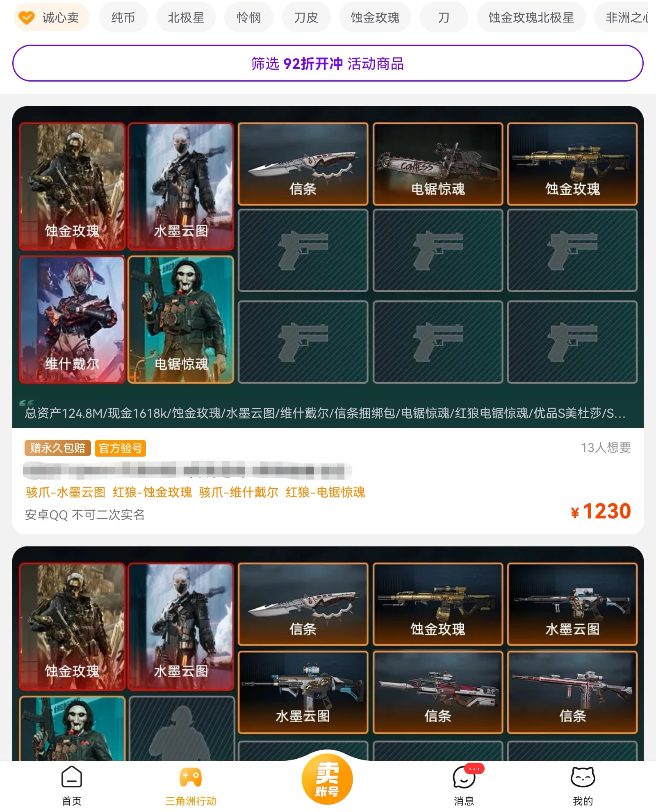Tap the orange 卖账号 sell button

click(x=327, y=779)
